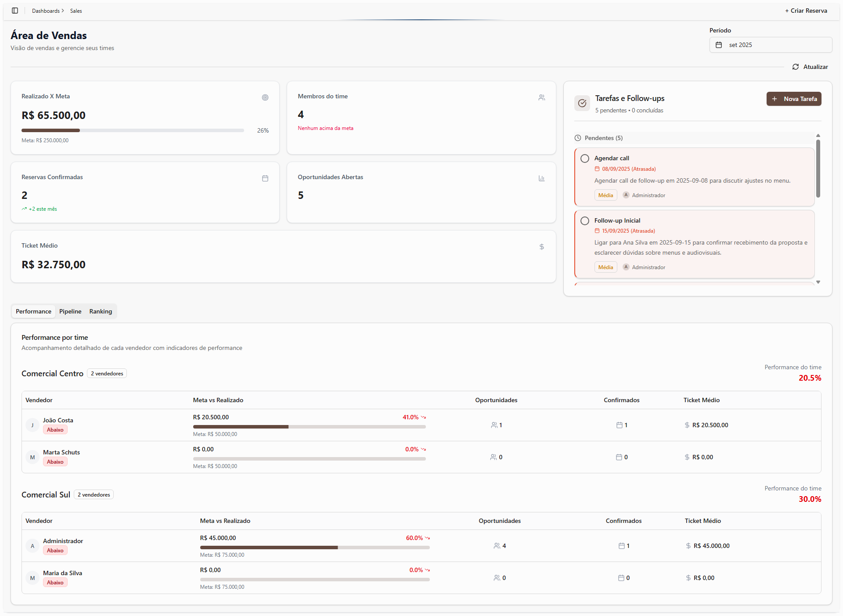Click the clock icon next to Pendentes

pyautogui.click(x=578, y=138)
